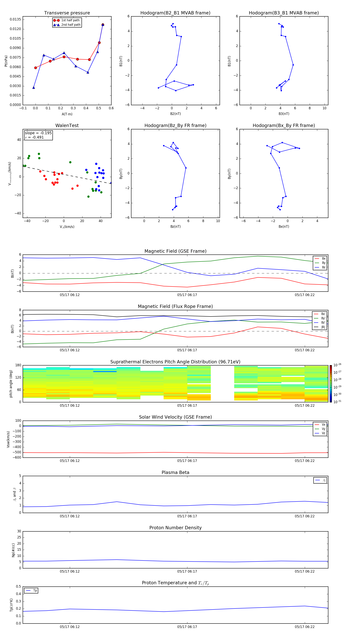Click the 'Hodogram(B2_B1 MVAB frame)' title
351x644 pixels.
[x=175, y=13]
